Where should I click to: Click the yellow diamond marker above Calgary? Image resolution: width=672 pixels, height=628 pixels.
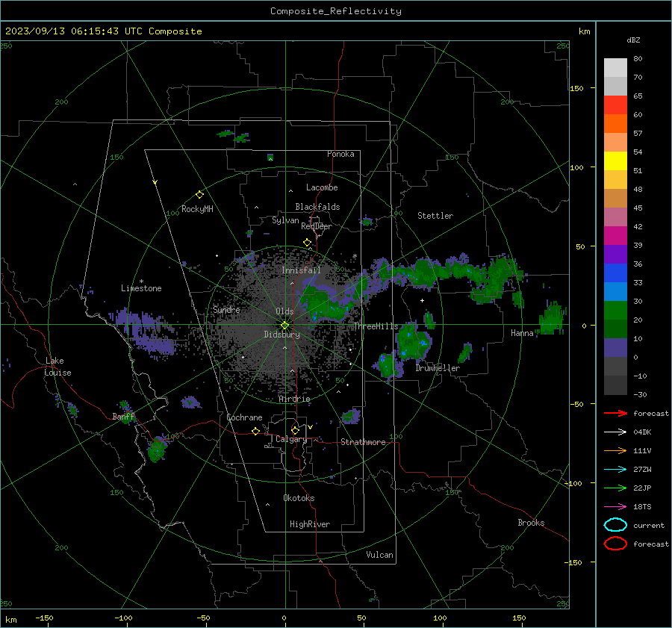click(295, 430)
